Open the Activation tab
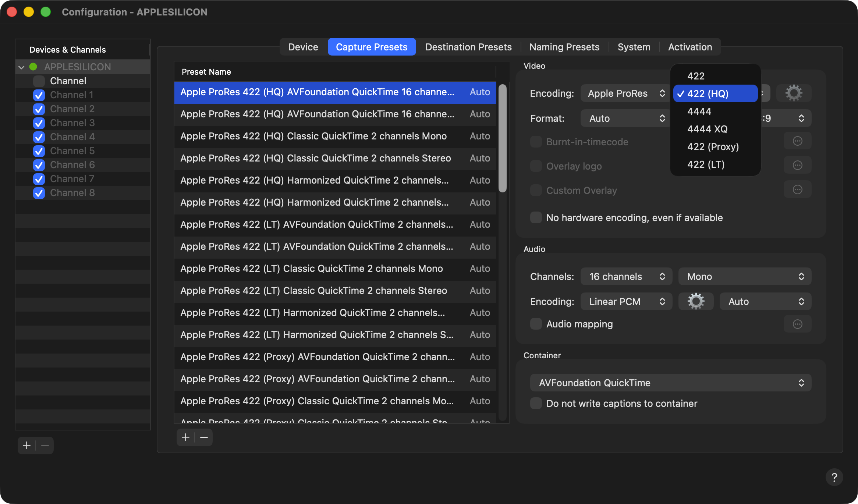This screenshot has width=858, height=504. pos(690,47)
